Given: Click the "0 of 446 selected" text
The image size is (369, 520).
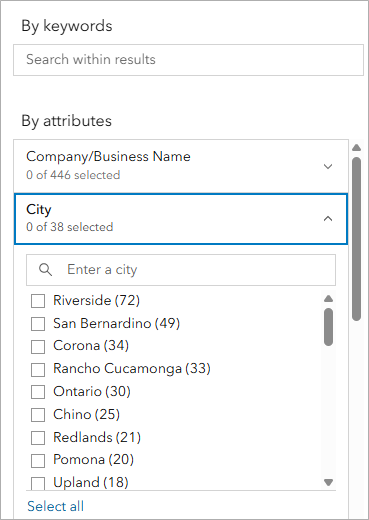Looking at the screenshot, I should 73,175.
